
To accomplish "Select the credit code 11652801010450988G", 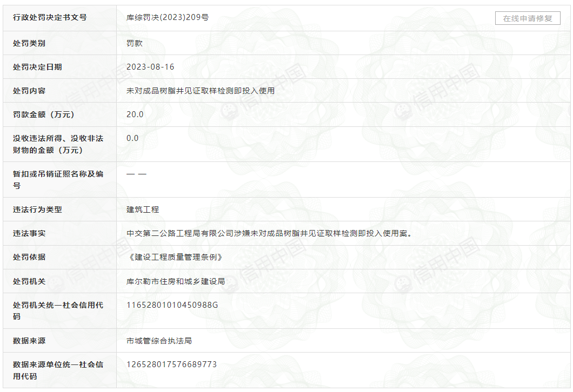I will click(x=172, y=305).
